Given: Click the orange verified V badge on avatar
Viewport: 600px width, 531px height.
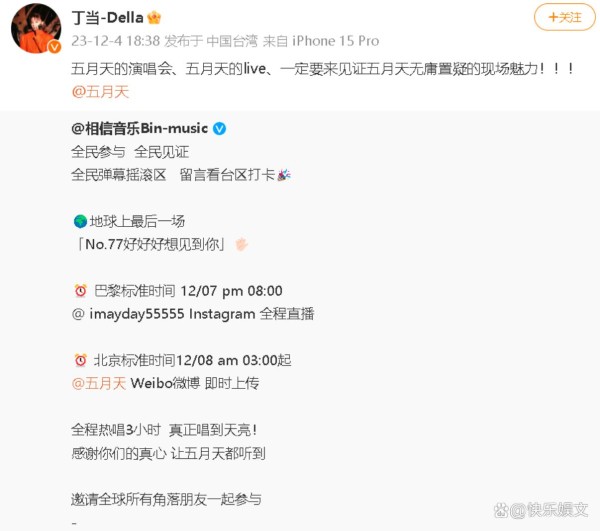Looking at the screenshot, I should pos(54,47).
